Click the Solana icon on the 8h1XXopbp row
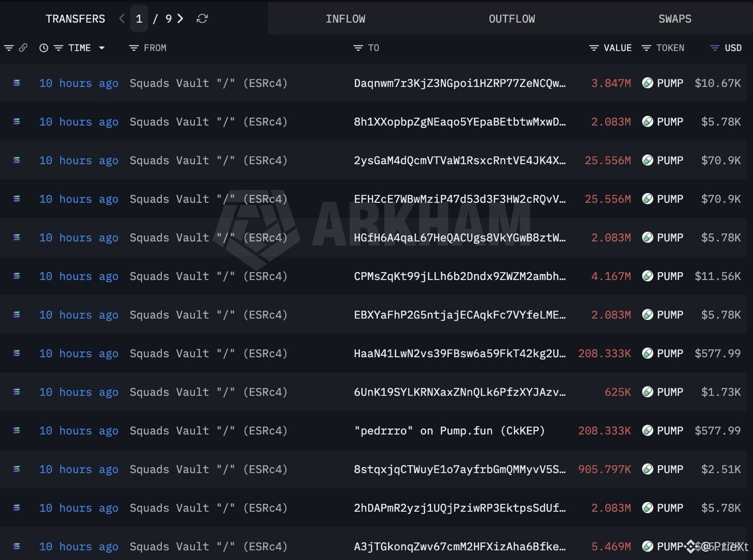The height and width of the screenshot is (560, 753). (17, 121)
